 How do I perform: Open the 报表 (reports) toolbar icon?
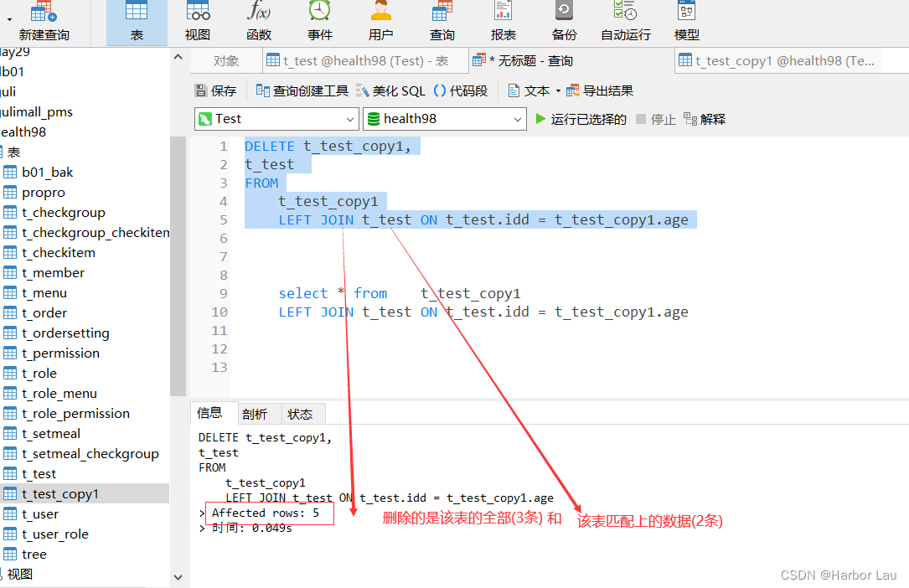pos(504,22)
